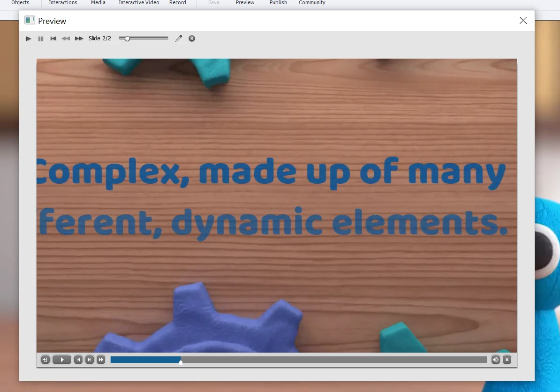Open the Media menu tab
The height and width of the screenshot is (392, 560).
click(x=98, y=2)
